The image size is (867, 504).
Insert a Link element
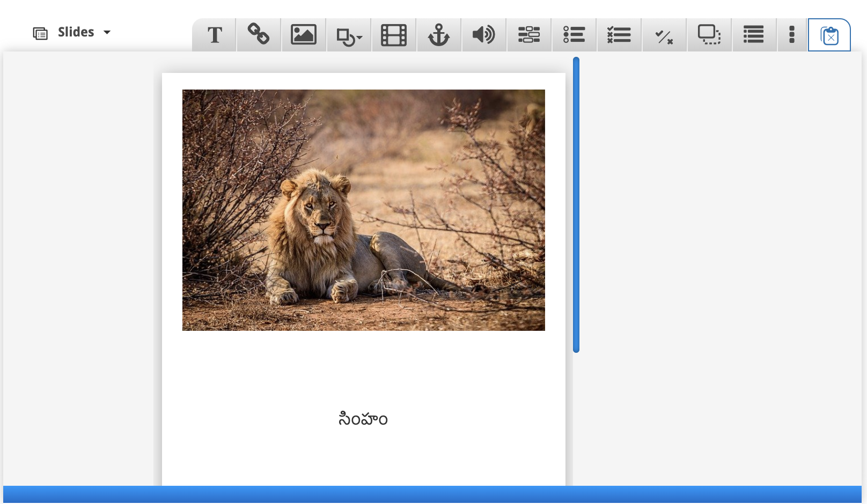[x=259, y=35]
